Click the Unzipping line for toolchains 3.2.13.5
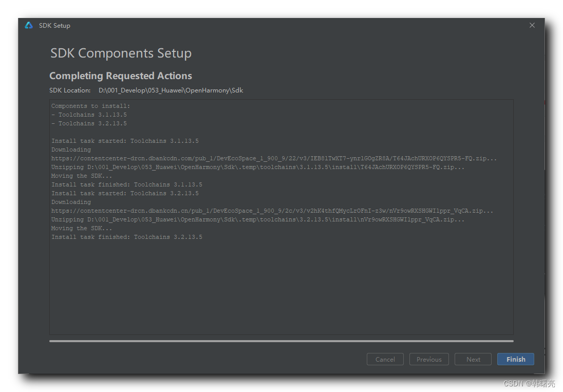The height and width of the screenshot is (392, 563). click(x=258, y=220)
